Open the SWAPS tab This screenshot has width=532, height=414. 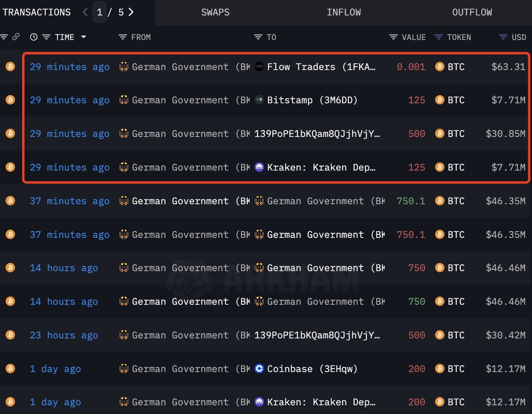[215, 12]
